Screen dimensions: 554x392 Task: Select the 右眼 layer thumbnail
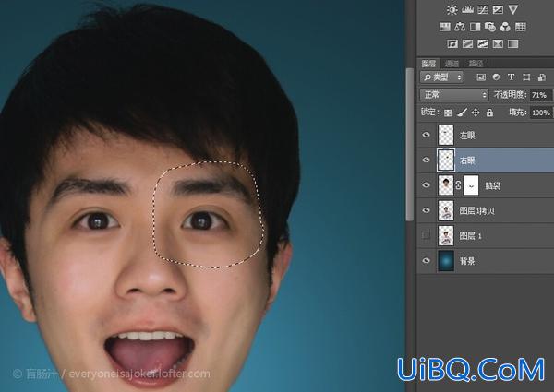tap(446, 160)
